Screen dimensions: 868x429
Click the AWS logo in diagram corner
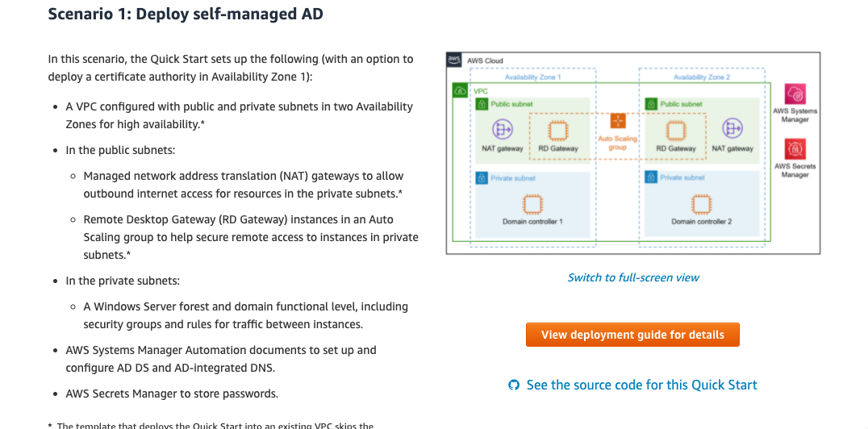pyautogui.click(x=454, y=60)
